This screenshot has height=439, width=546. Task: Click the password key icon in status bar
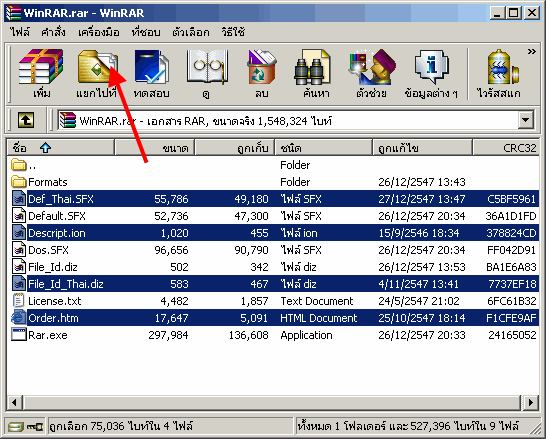tap(35, 426)
